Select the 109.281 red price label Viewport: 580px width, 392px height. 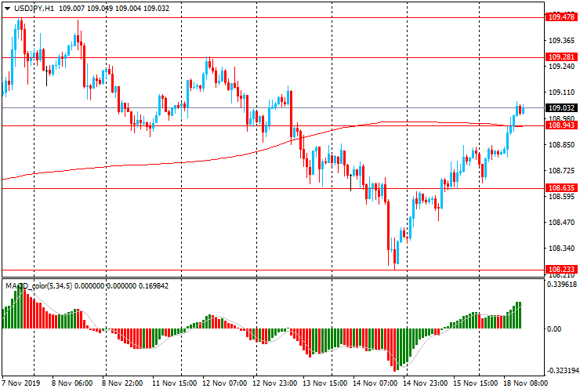(x=561, y=57)
